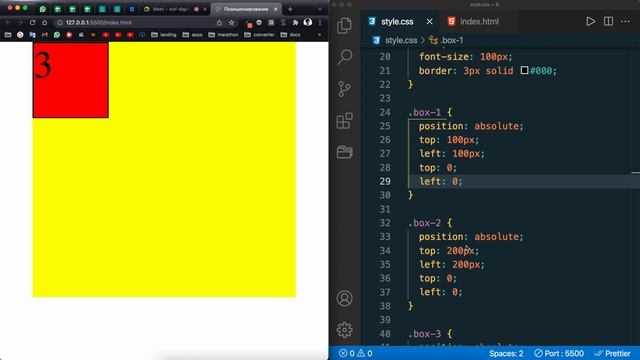Open the browser three-dot menu
This screenshot has height=360, width=640.
tap(320, 23)
